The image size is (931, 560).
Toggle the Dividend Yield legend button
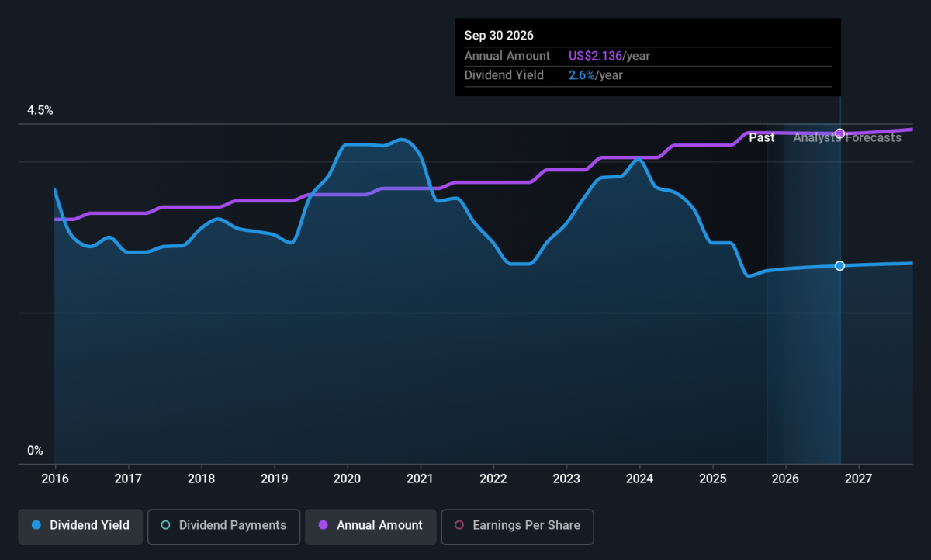point(80,525)
